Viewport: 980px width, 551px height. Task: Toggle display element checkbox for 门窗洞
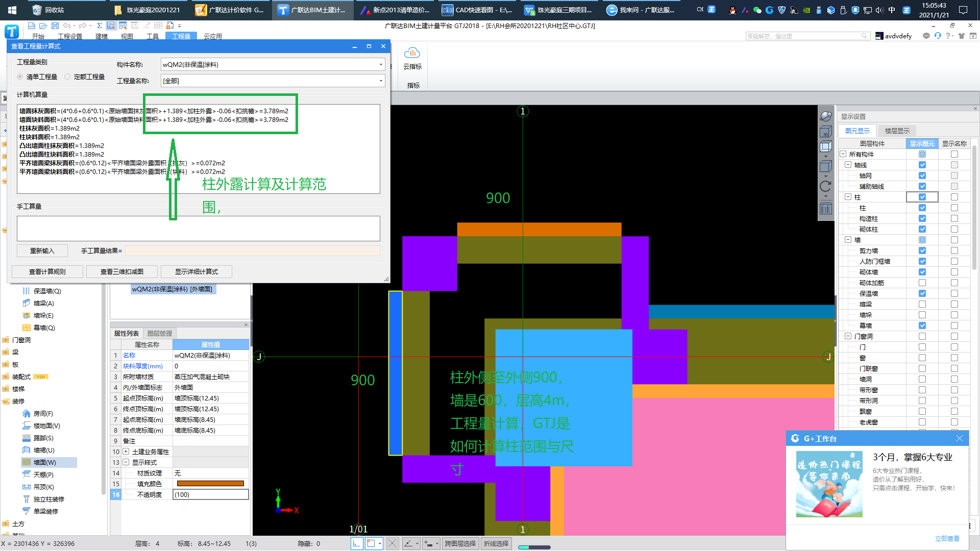point(922,336)
